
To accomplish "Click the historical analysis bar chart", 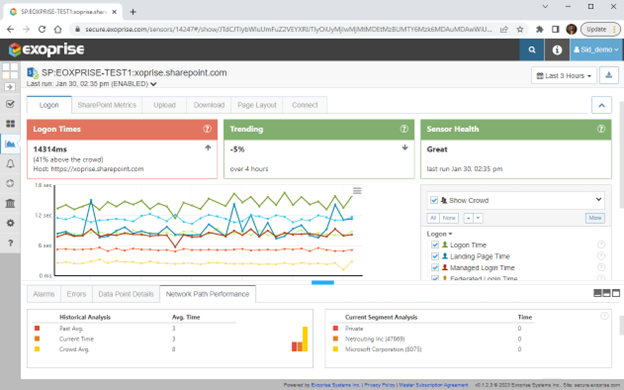I will coord(300,339).
